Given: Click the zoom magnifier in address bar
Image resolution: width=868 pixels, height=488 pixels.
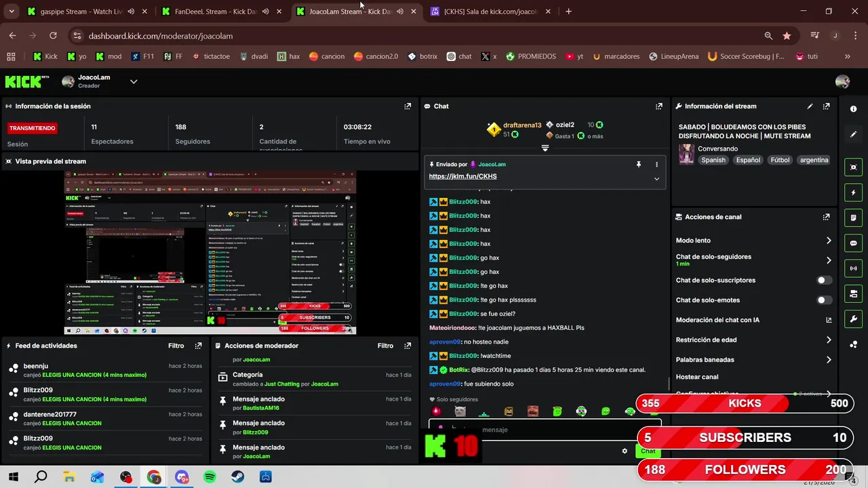Looking at the screenshot, I should 768,36.
